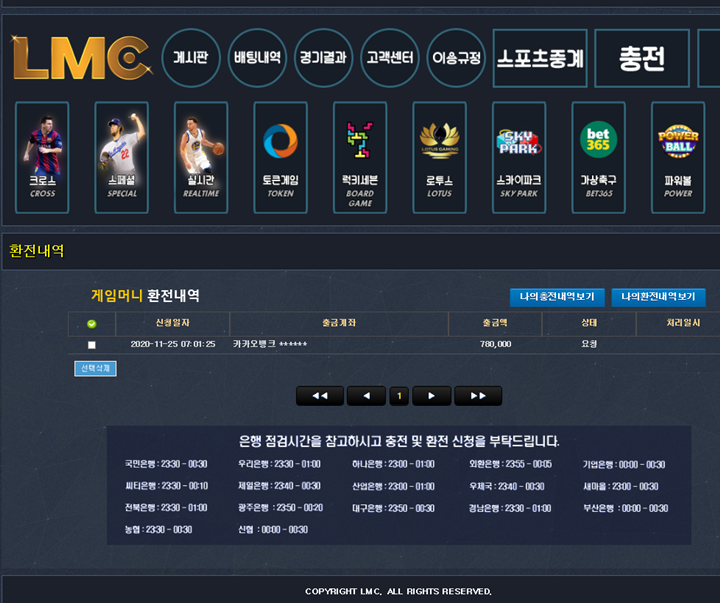Go to first page double-left arrows
The width and height of the screenshot is (720, 603).
[x=320, y=396]
